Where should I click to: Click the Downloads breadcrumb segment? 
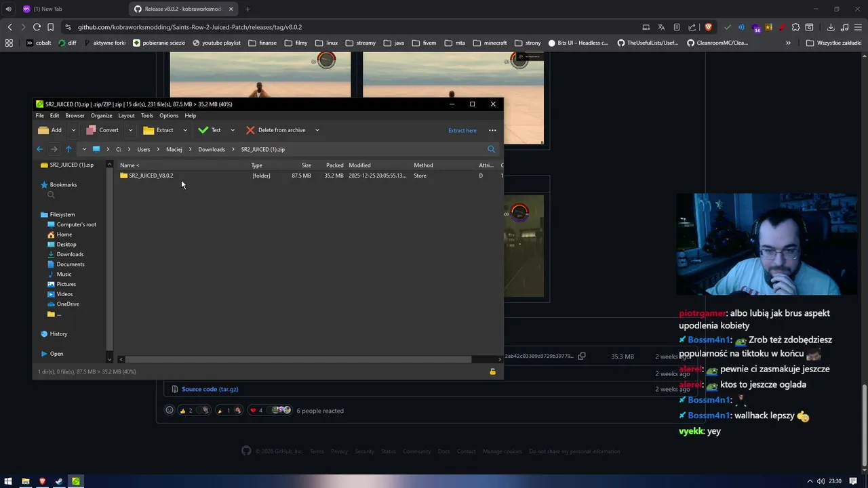point(212,149)
